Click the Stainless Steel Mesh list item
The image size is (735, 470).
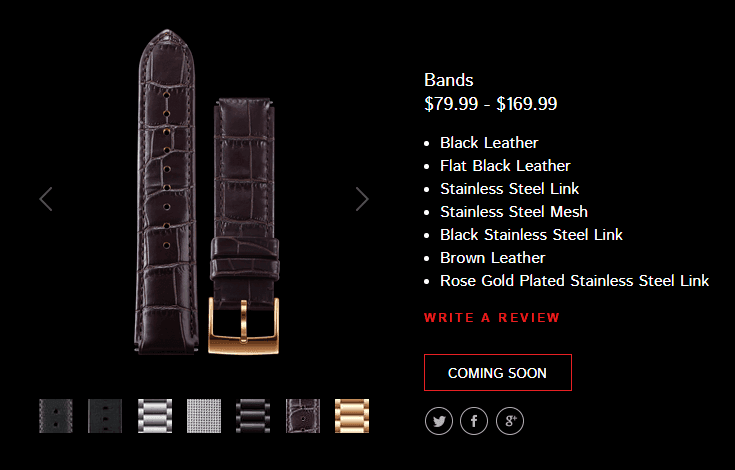coord(514,211)
